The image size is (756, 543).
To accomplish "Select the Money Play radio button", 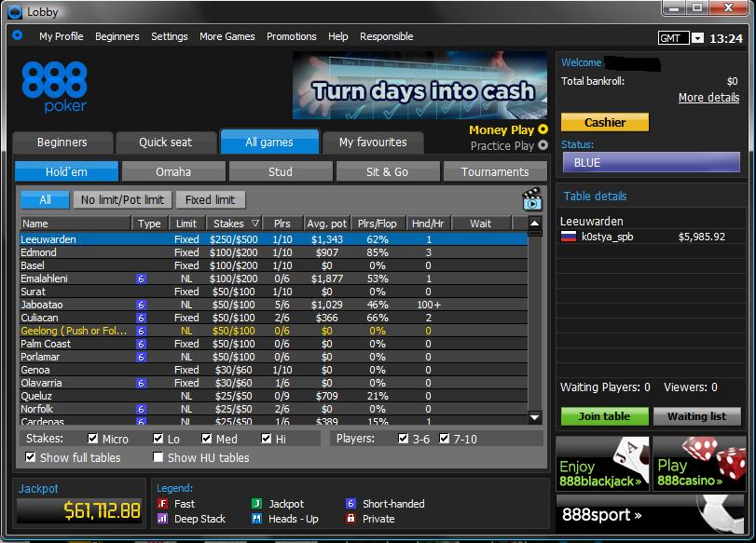I will pos(543,129).
